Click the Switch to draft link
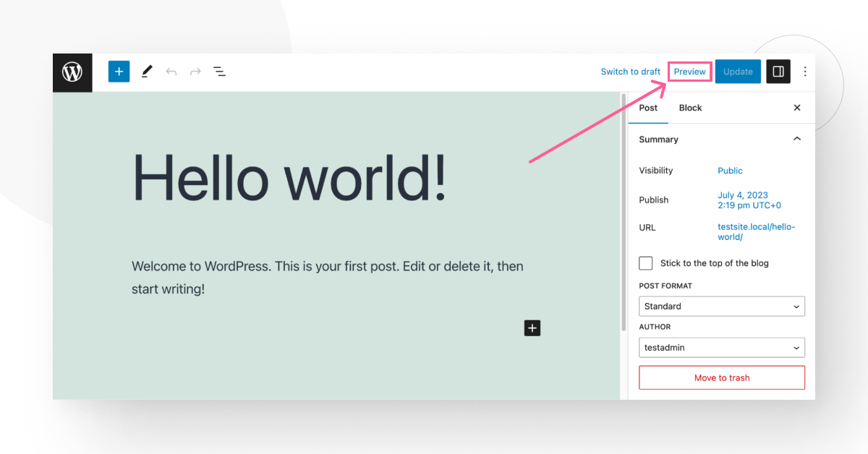 pyautogui.click(x=630, y=72)
